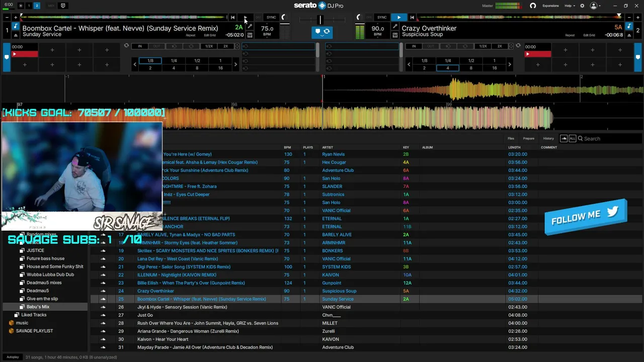Open the Expansions panel
The height and width of the screenshot is (362, 644).
(x=550, y=6)
